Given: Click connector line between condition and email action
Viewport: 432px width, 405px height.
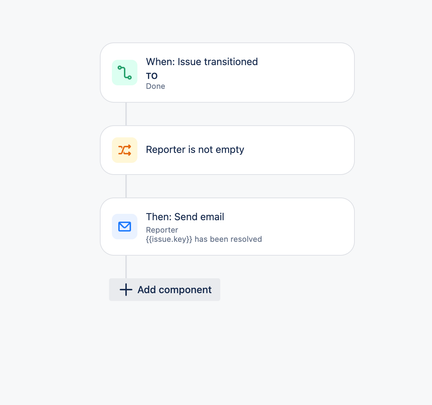Looking at the screenshot, I should point(126,186).
